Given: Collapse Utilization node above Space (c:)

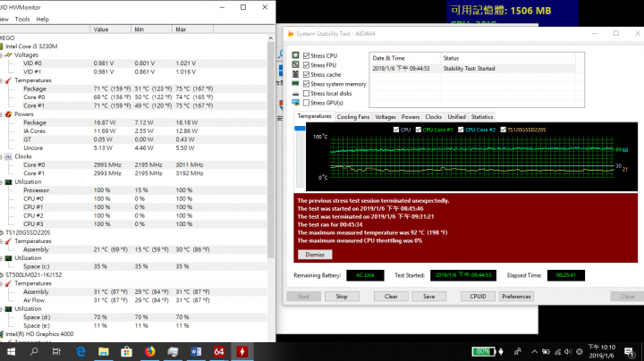Looking at the screenshot, I should click(x=2, y=258).
